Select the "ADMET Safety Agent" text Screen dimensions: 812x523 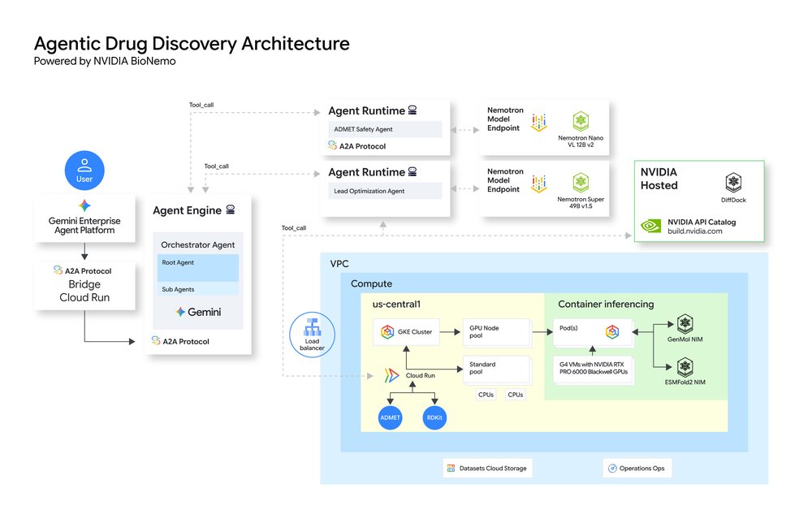[363, 129]
